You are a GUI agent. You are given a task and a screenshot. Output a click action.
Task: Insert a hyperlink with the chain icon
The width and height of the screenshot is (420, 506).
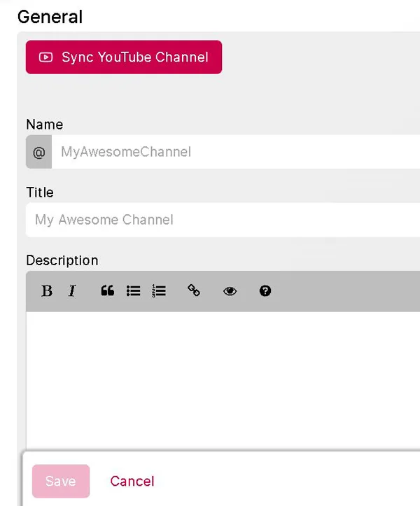[x=194, y=291]
